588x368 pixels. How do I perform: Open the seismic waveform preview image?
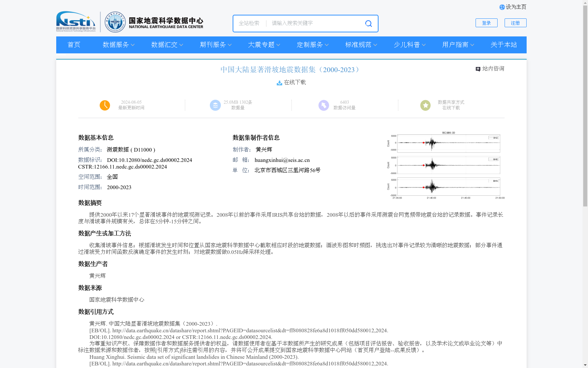click(445, 165)
